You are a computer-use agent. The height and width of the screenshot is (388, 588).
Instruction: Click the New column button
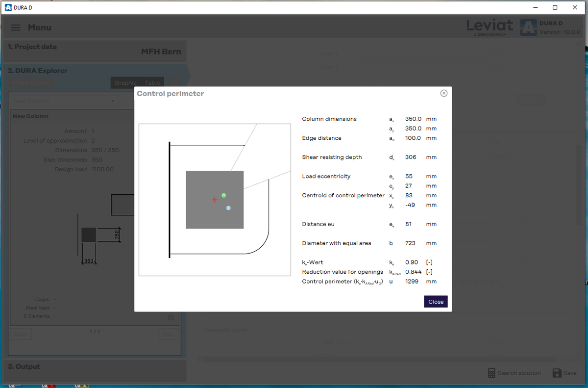click(x=31, y=83)
